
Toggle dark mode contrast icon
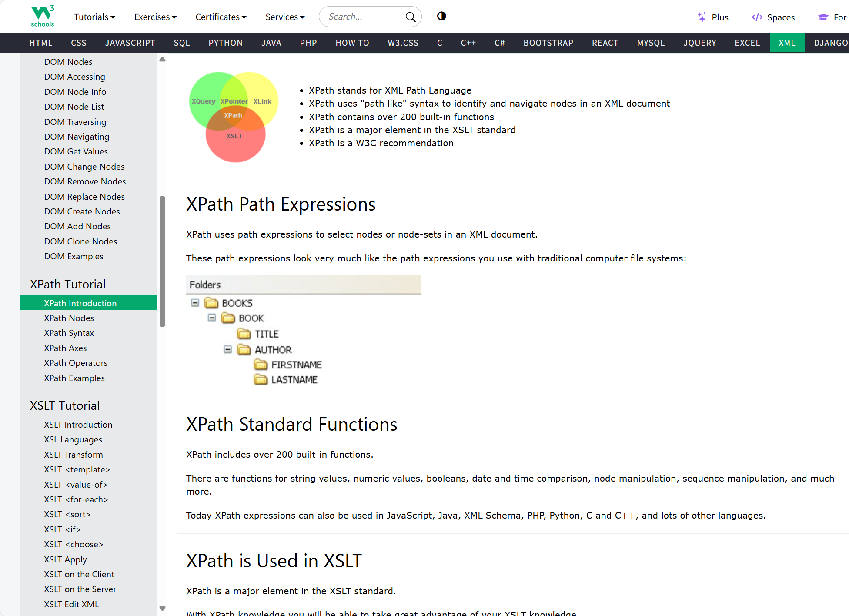click(x=441, y=17)
